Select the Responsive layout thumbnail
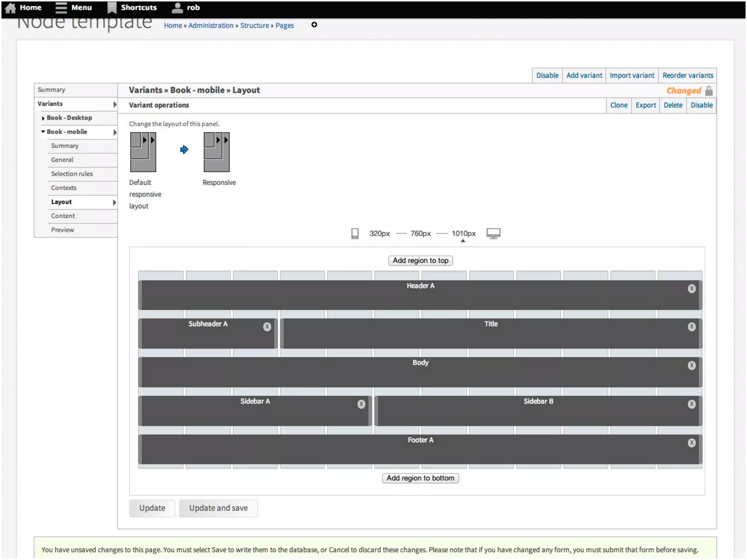This screenshot has height=560, width=747. (x=216, y=152)
